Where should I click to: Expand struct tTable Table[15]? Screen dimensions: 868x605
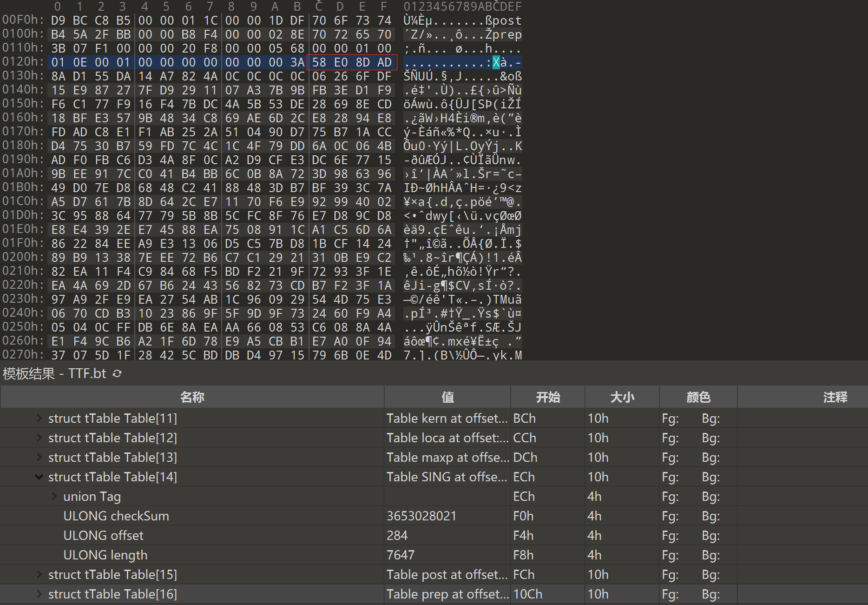[x=39, y=574]
